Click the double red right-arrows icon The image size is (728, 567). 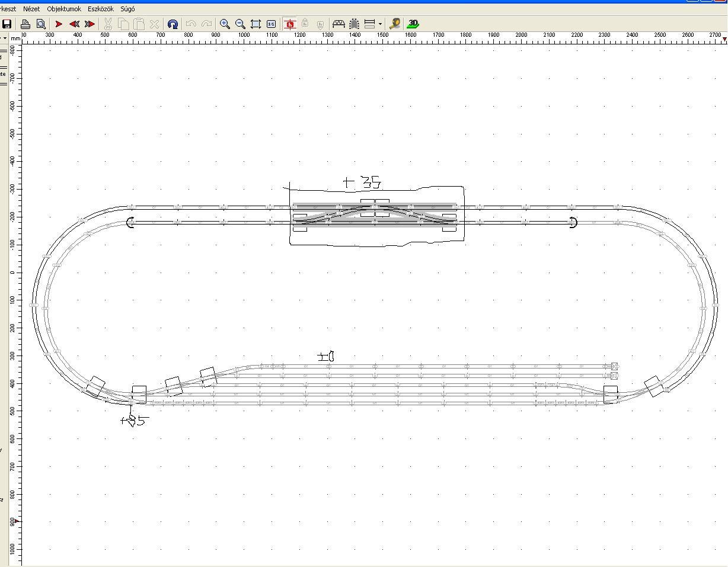[90, 24]
